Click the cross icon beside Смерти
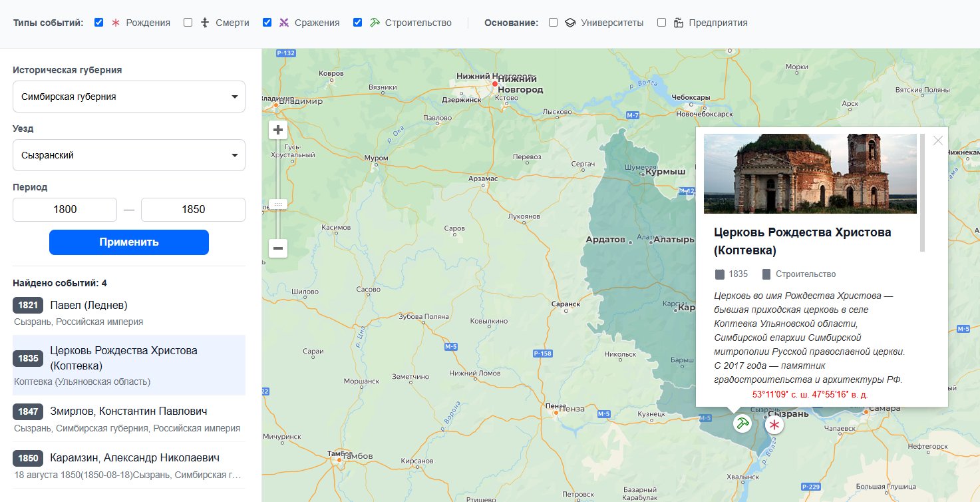This screenshot has width=980, height=502. coord(205,23)
